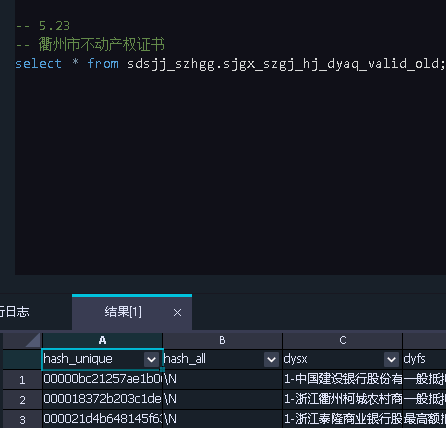The image size is (446, 428).
Task: Open the hash_unique column filter dropdown
Action: [x=151, y=360]
